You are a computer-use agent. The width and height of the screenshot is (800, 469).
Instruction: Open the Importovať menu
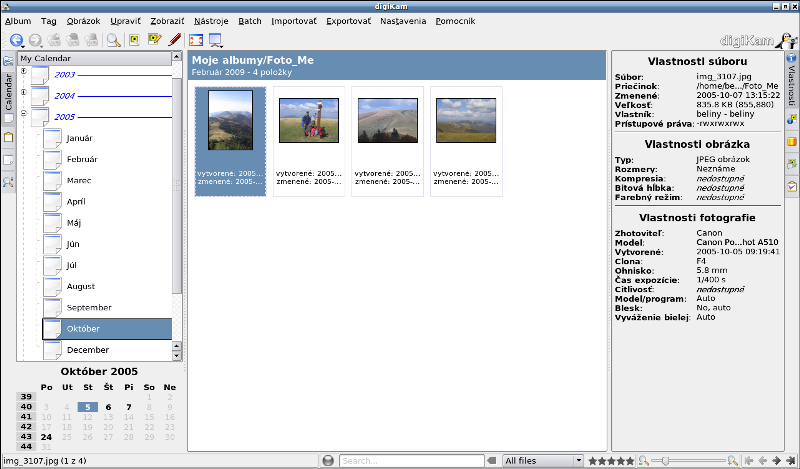294,21
